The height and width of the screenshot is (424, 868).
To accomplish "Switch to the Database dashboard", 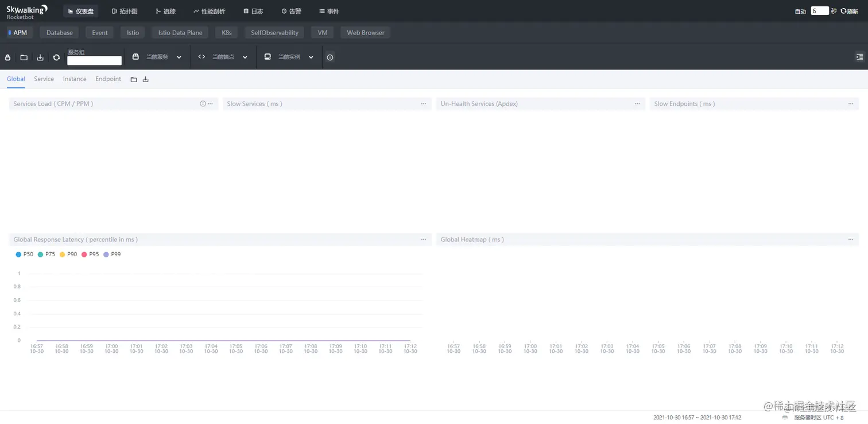I will [x=60, y=33].
